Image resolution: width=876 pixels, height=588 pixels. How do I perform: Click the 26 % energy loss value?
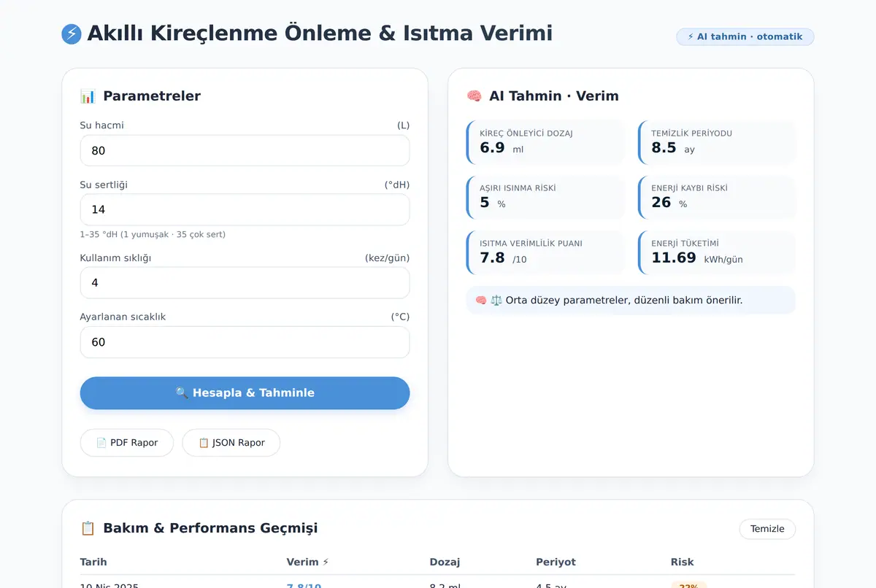pyautogui.click(x=669, y=203)
